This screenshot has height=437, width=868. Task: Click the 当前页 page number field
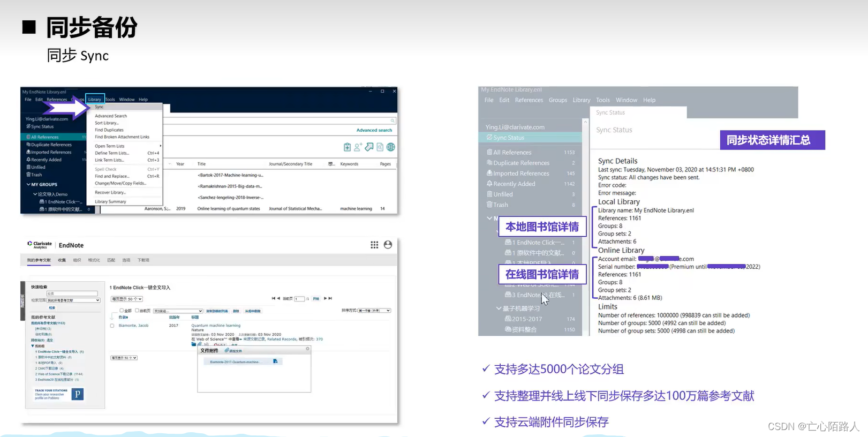[x=299, y=299]
